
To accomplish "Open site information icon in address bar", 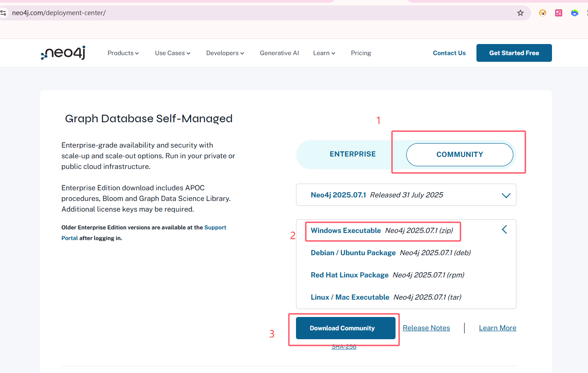I will point(3,13).
